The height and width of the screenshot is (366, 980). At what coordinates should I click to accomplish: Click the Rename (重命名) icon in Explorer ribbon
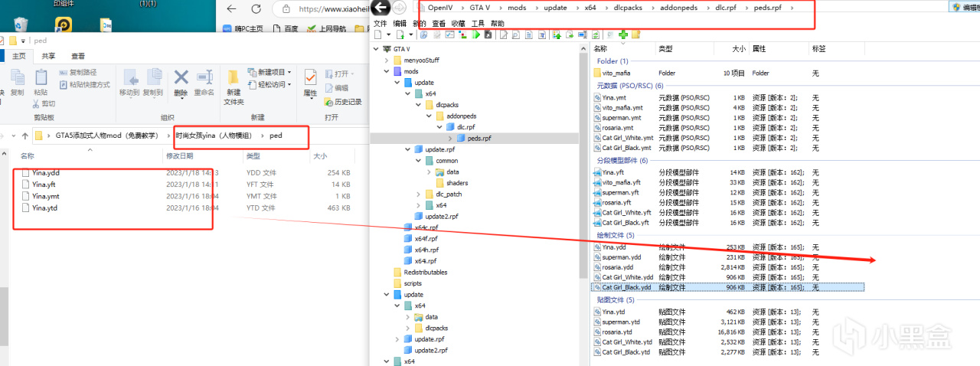pos(204,78)
